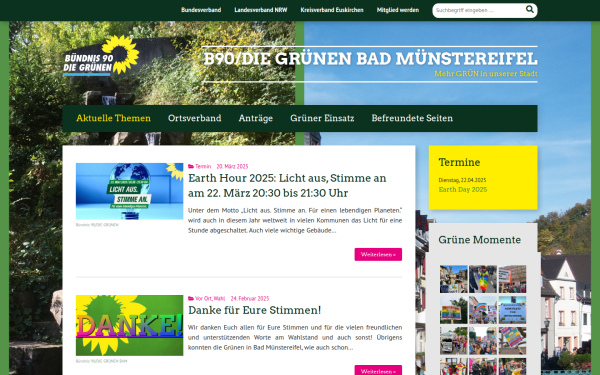Open the Bundesverband link
Screen dimensions: 600x375
(201, 10)
